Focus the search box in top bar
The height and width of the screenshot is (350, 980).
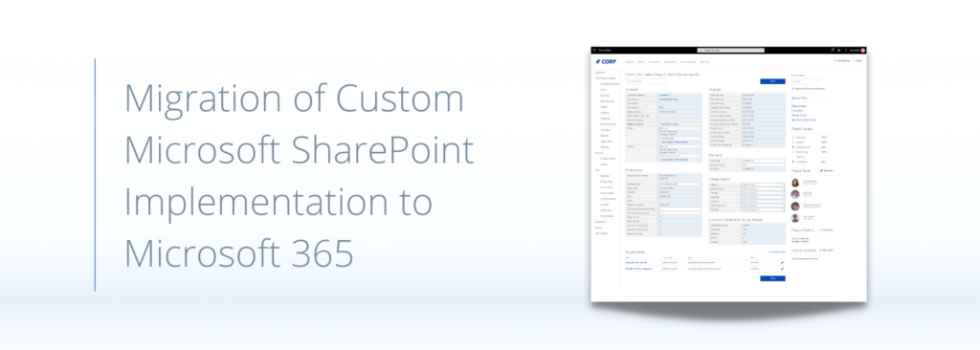[730, 50]
